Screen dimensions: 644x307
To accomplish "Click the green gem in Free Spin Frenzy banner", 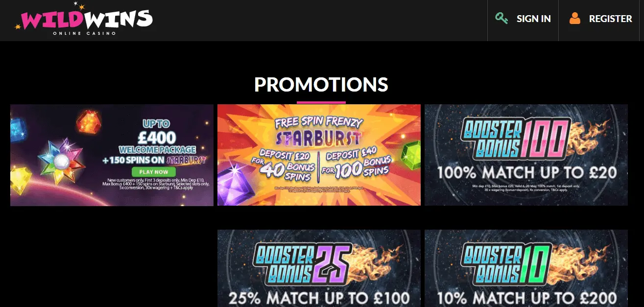I will [410, 155].
